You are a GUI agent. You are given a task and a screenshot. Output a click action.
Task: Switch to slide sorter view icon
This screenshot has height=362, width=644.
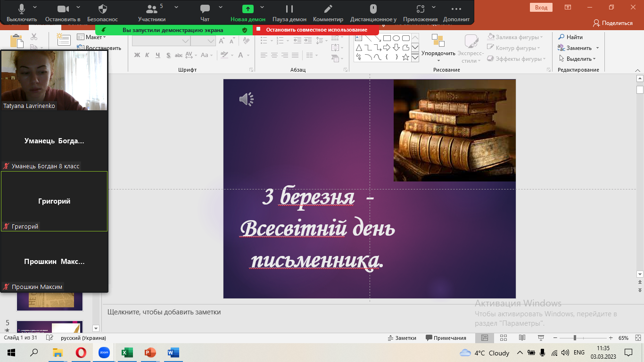pos(503,338)
